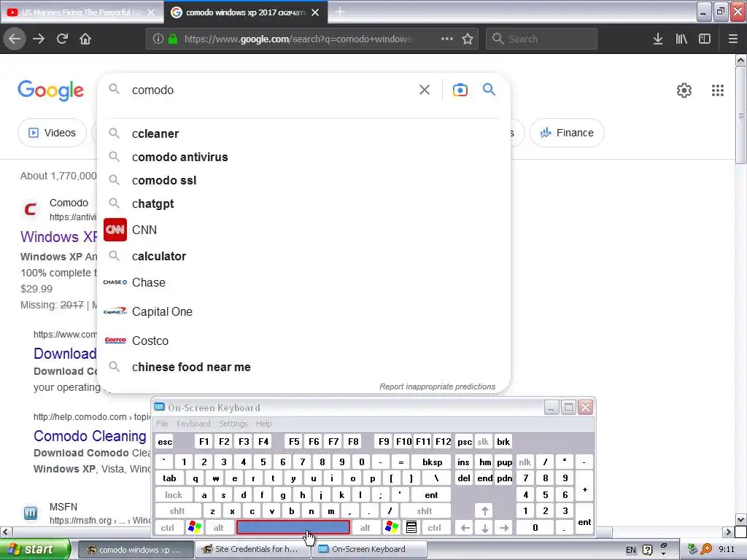The image size is (747, 560).
Task: Click the URL address field
Action: pyautogui.click(x=298, y=39)
